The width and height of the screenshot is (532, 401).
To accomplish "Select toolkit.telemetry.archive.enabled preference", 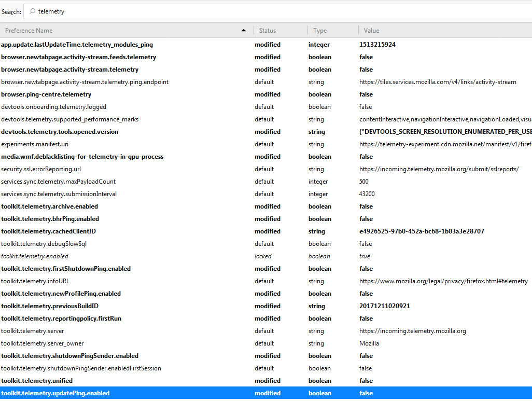I will [x=49, y=206].
